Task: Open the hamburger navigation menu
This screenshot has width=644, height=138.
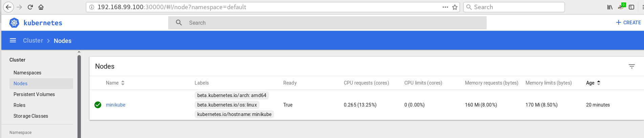Action: (x=13, y=41)
